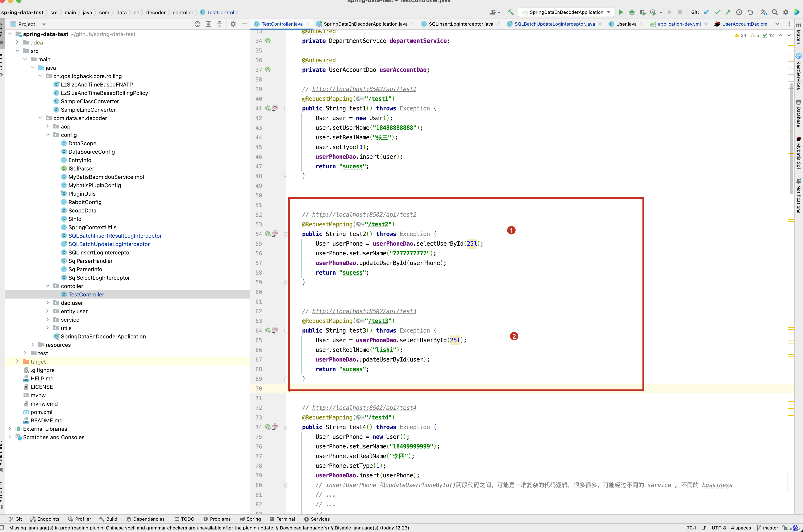Select SqlSelectLogInterceptor in project tree

coord(99,278)
